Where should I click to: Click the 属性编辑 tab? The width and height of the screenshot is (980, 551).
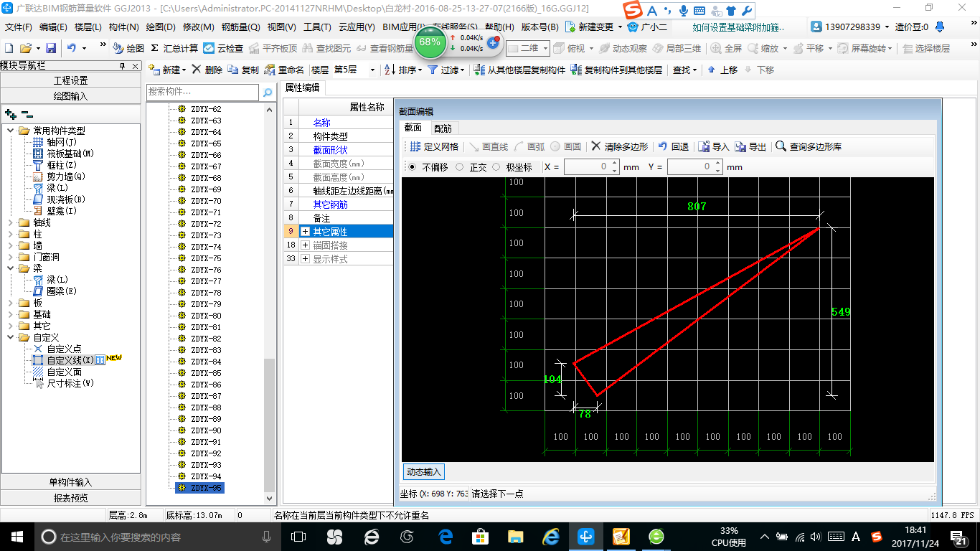coord(302,88)
